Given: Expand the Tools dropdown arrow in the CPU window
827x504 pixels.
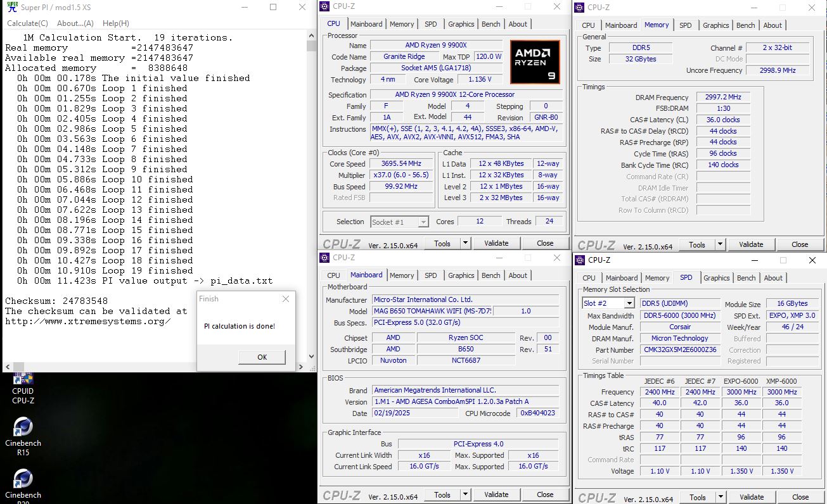Looking at the screenshot, I should 465,243.
